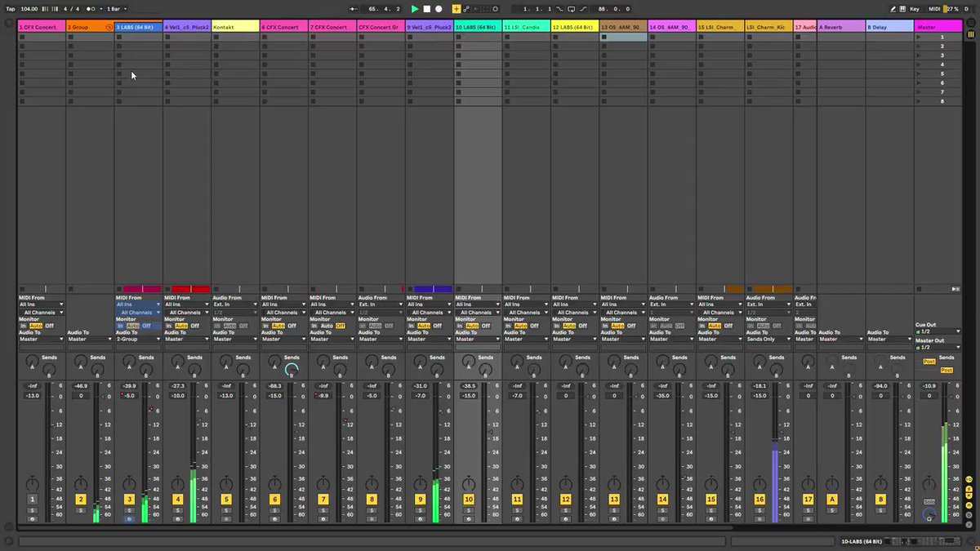Select the Kontakt track header
980x551 pixels.
235,27
